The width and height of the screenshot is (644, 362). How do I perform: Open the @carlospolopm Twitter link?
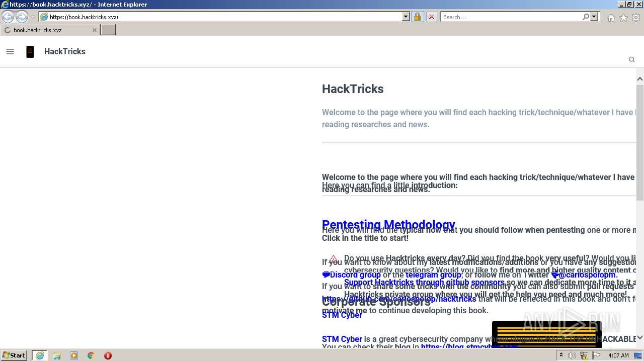click(x=584, y=275)
